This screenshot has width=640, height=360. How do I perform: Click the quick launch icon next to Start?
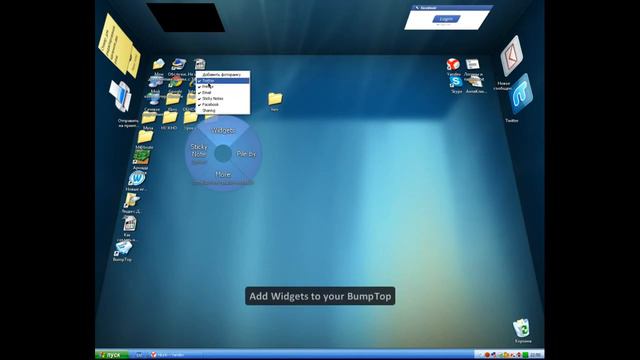click(138, 355)
